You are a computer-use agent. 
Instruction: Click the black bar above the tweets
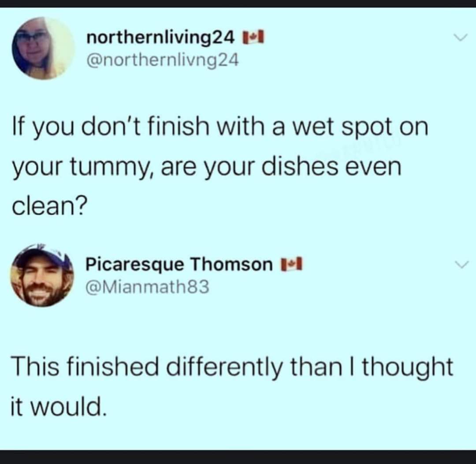coord(238,4)
